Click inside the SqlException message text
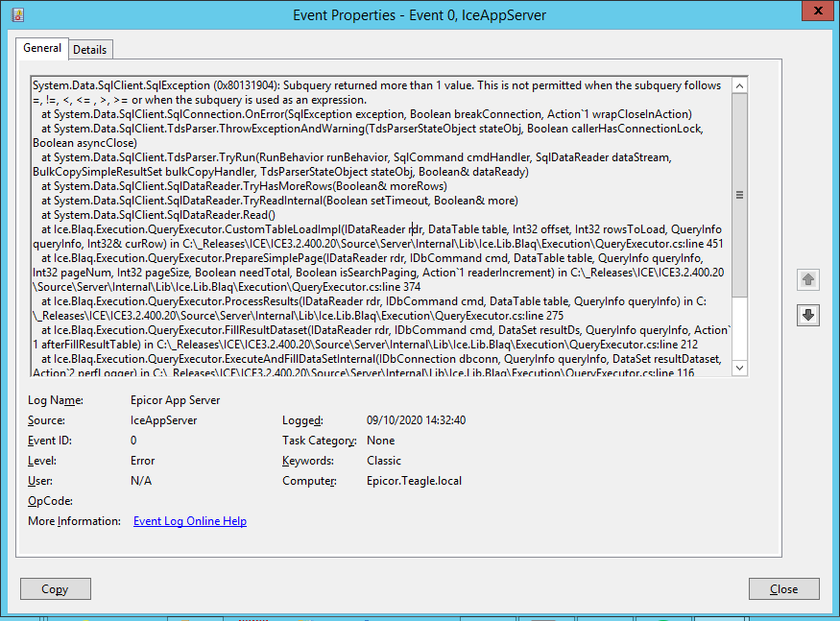This screenshot has width=840, height=621. pos(376,93)
